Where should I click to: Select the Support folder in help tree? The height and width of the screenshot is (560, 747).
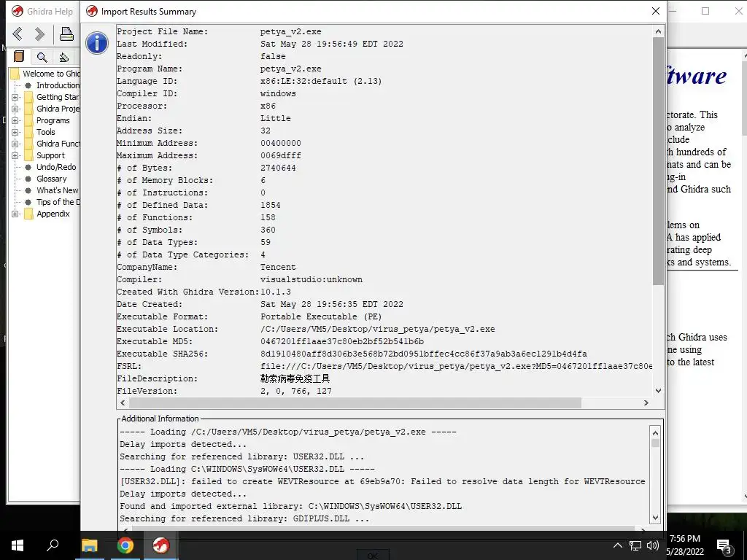tap(50, 155)
